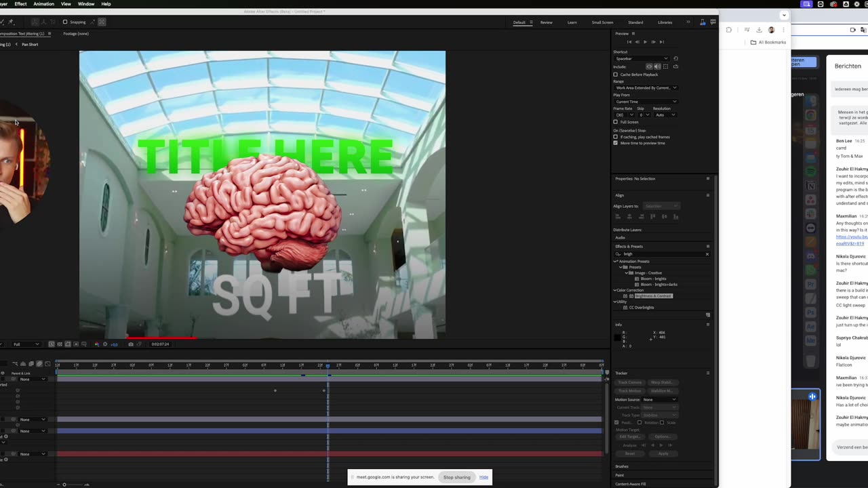
Task: Expand the Content-Aware Fill panel
Action: point(631,484)
